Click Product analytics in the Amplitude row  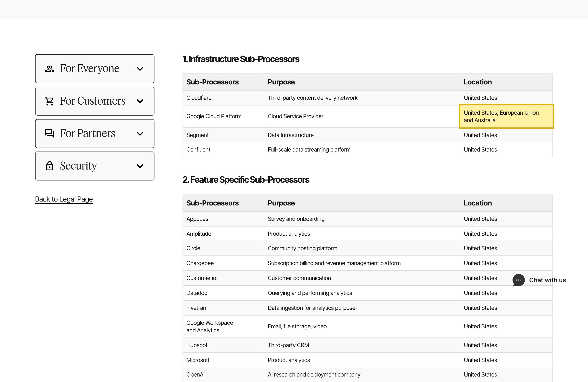click(x=289, y=234)
